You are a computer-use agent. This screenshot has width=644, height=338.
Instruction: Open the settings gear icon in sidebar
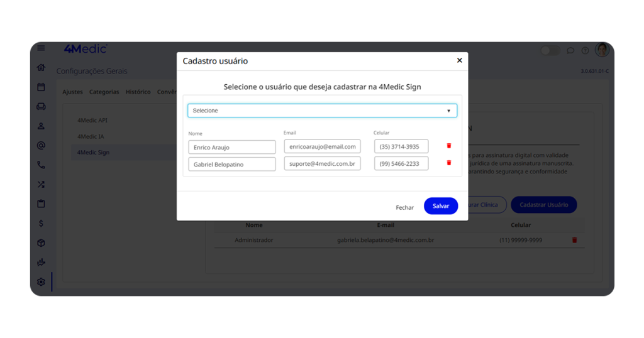point(41,282)
